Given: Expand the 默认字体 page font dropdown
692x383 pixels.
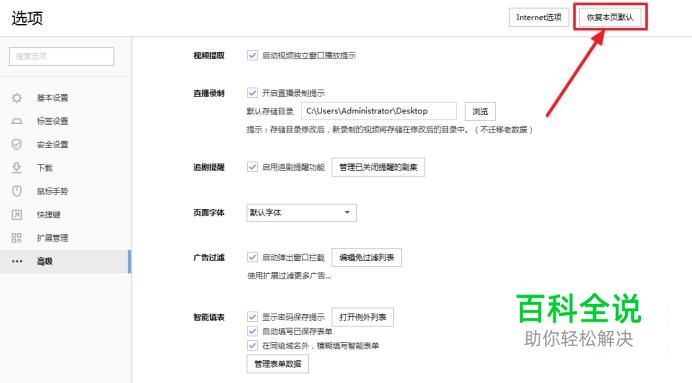Looking at the screenshot, I should [301, 213].
